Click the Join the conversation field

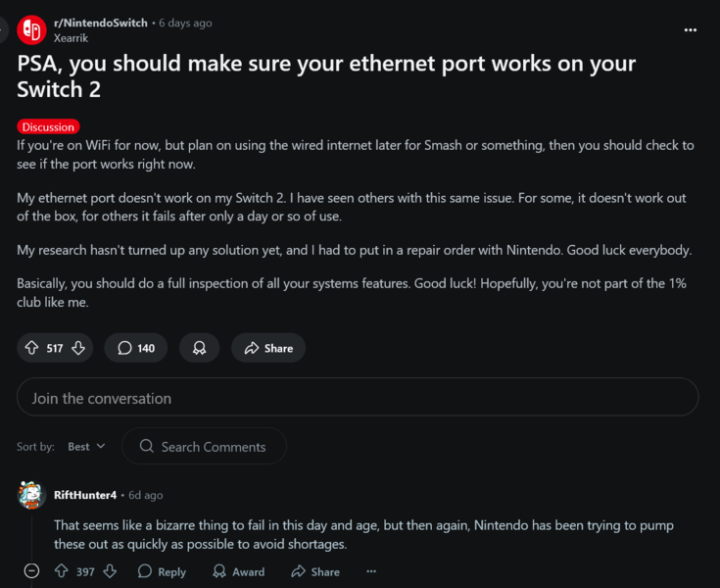pyautogui.click(x=358, y=398)
